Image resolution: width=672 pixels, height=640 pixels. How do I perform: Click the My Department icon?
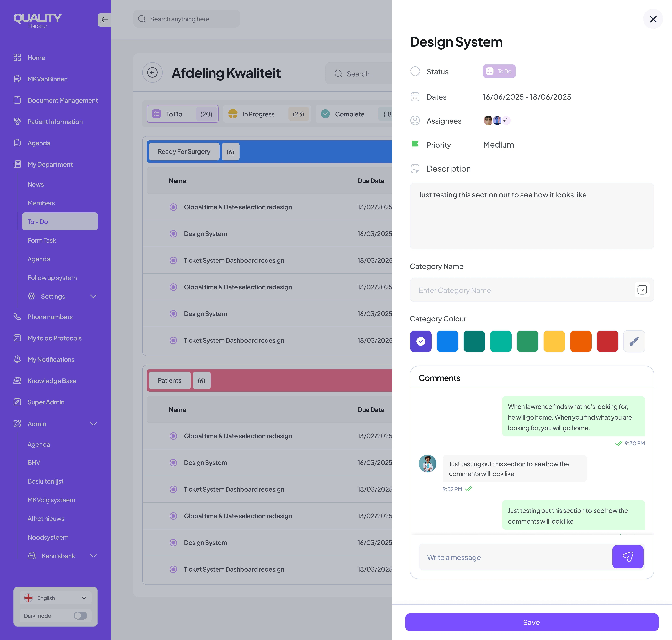17,164
